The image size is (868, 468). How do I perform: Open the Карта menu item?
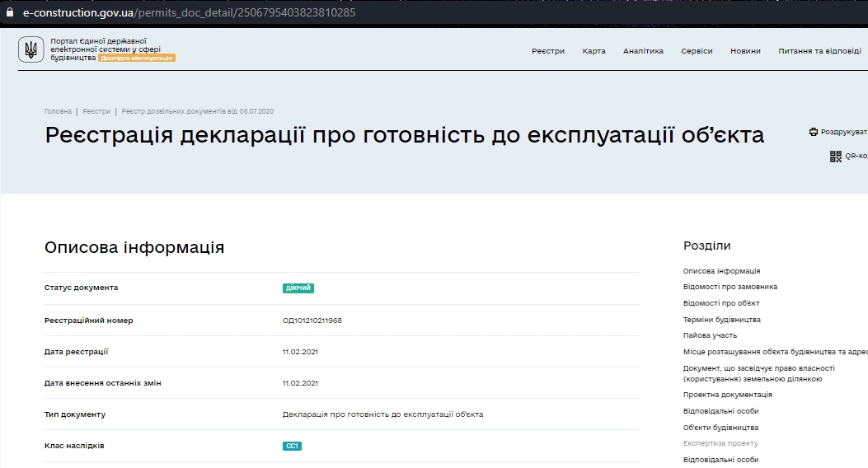[594, 51]
